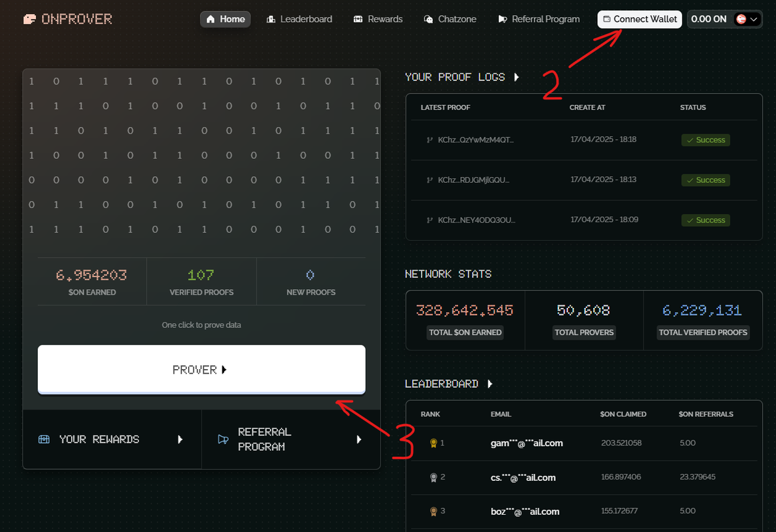Expand Your Proof Logs arrow
The height and width of the screenshot is (532, 776).
[517, 77]
